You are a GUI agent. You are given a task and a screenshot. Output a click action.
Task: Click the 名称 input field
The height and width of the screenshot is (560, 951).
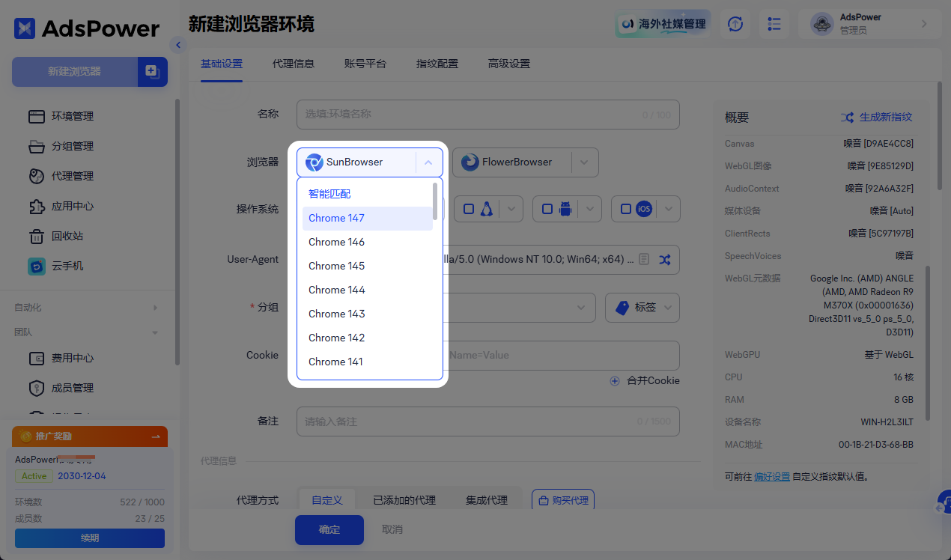[x=488, y=115]
